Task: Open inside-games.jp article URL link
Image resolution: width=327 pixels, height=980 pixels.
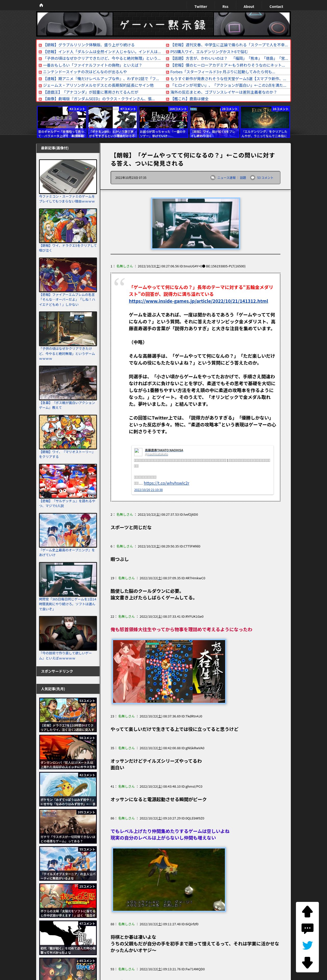Action: [198, 301]
